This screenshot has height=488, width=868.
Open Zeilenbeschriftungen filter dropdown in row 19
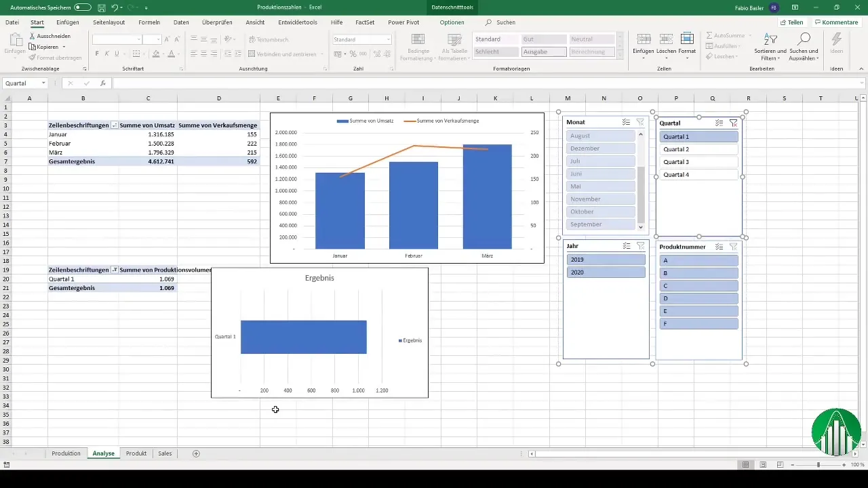tap(114, 270)
